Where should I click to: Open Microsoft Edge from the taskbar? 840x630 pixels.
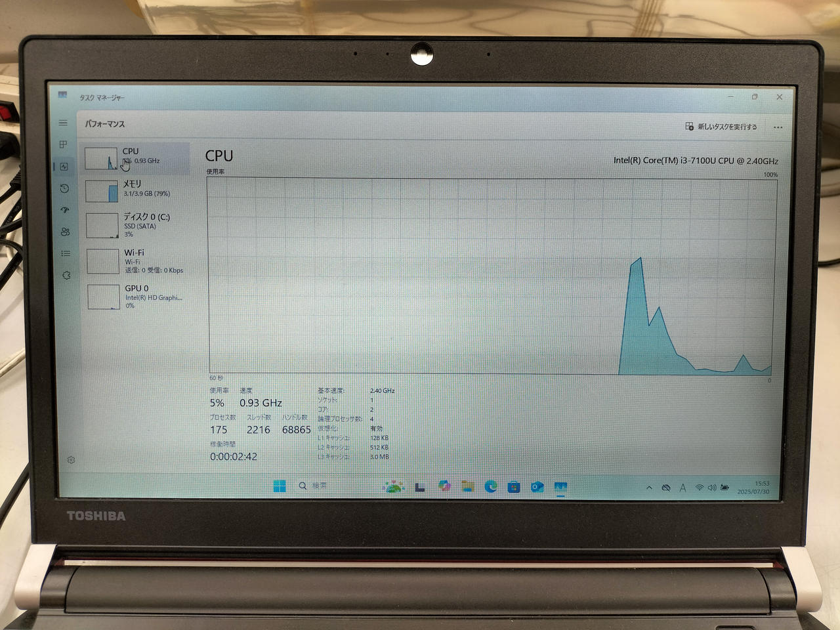pos(490,486)
